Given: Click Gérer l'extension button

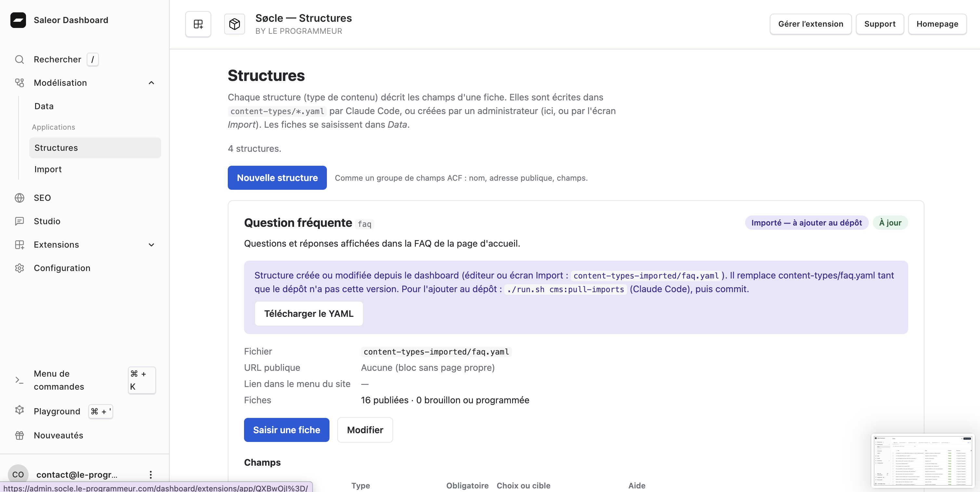Looking at the screenshot, I should point(810,24).
